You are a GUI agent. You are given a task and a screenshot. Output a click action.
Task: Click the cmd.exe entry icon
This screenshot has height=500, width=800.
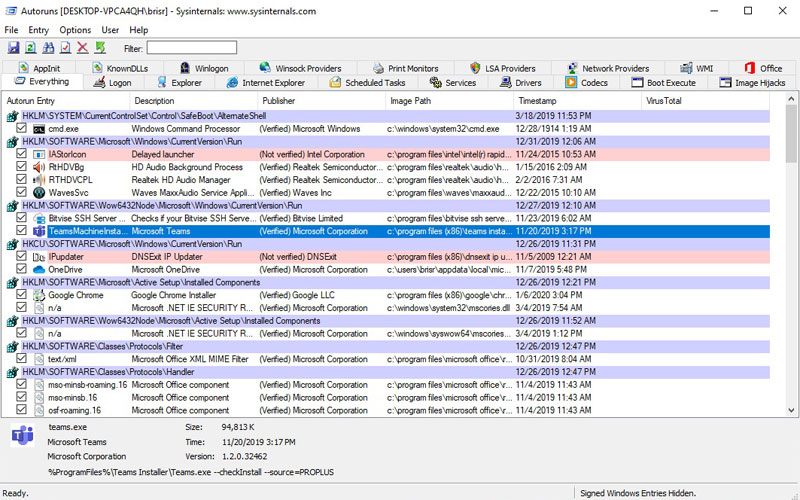39,129
